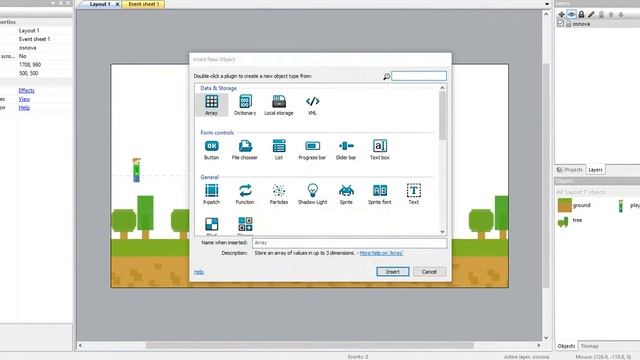Image resolution: width=640 pixels, height=360 pixels.
Task: Click the plugin search input field
Action: click(419, 76)
